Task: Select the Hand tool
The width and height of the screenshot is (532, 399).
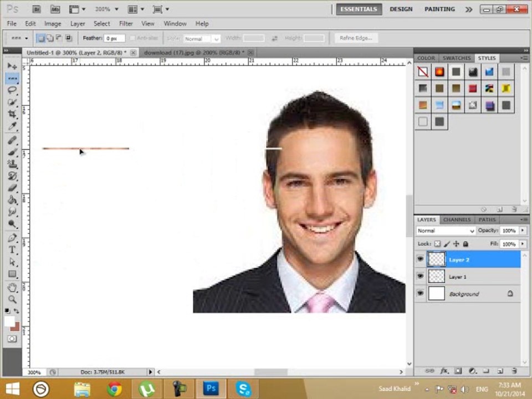Action: pyautogui.click(x=12, y=288)
